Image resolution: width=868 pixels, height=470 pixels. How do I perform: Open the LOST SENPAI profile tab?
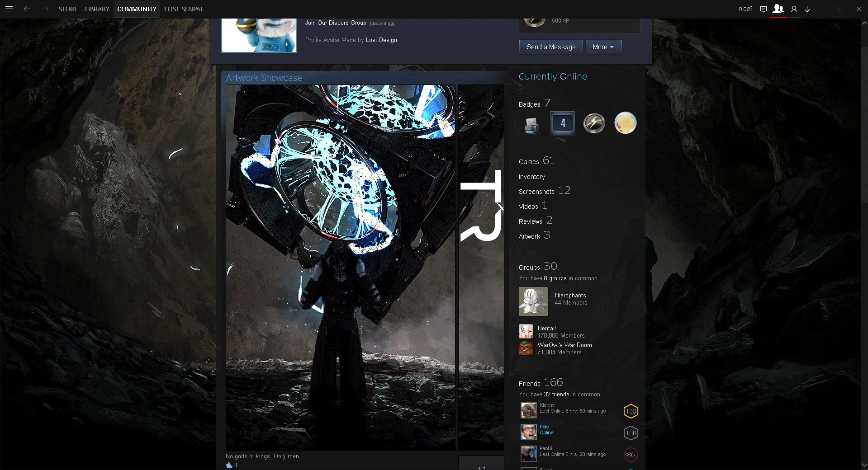(183, 9)
